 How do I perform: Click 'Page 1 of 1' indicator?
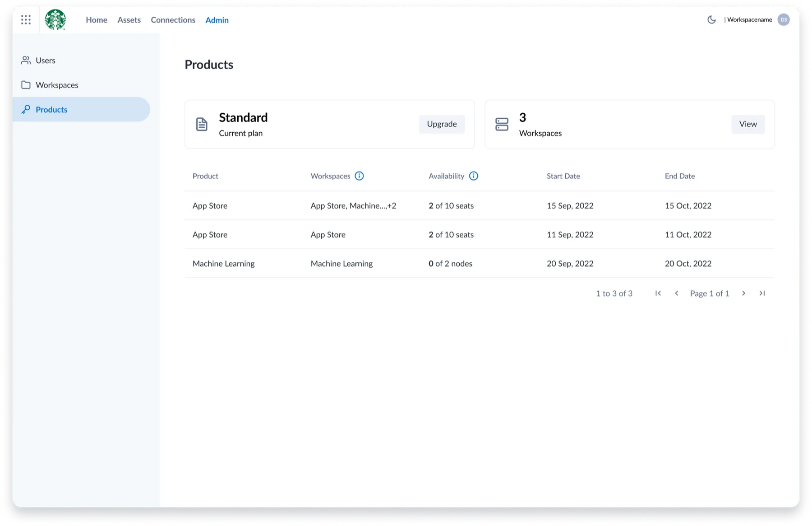coord(710,293)
